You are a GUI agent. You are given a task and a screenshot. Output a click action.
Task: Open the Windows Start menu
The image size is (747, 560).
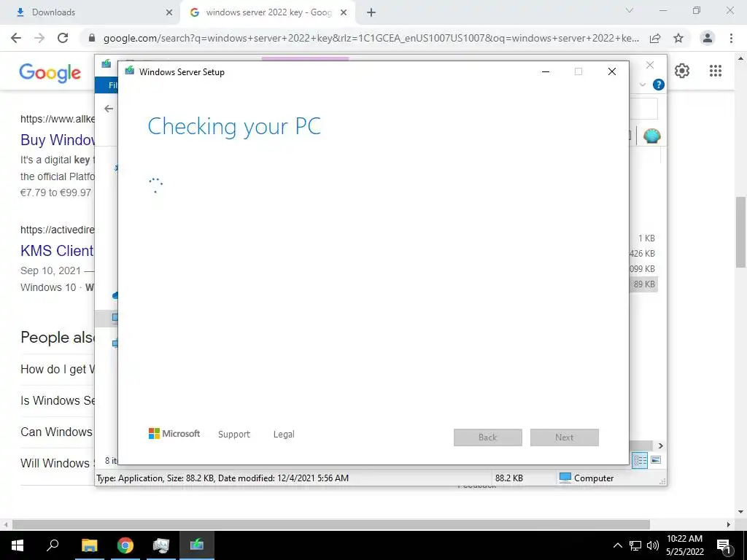(x=18, y=545)
